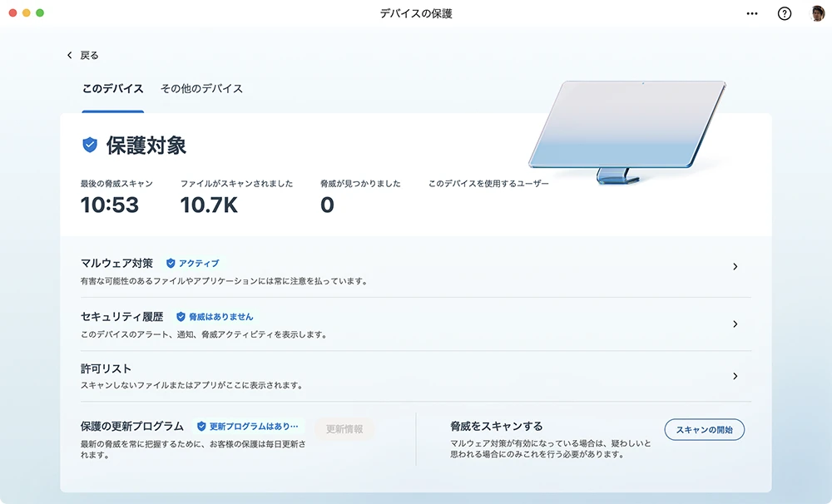The image size is (832, 504).
Task: Click the macOS green fullscreen window button
Action: [x=40, y=13]
